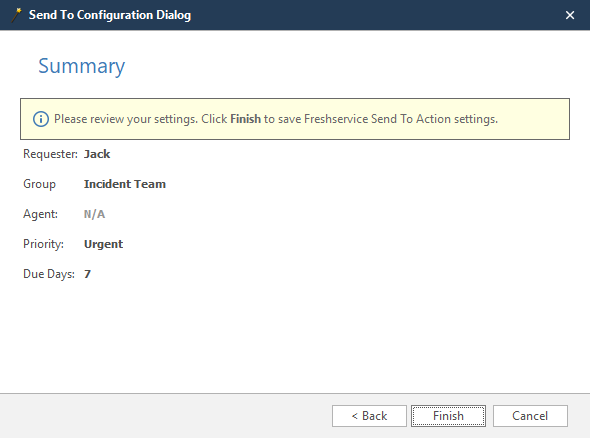Go back with the Back button
This screenshot has height=438, width=590.
pyautogui.click(x=369, y=416)
